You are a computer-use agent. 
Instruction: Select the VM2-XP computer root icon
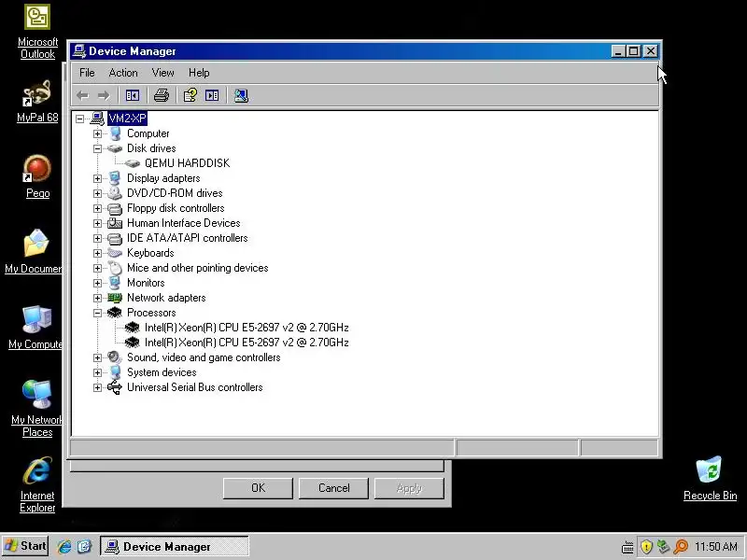coord(97,119)
